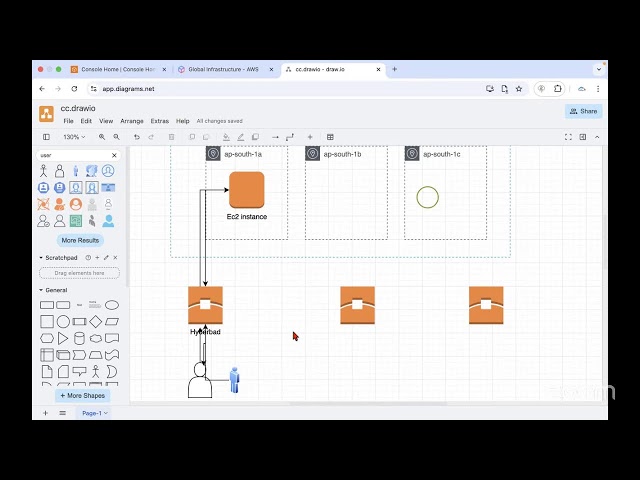Select the blue 3D person search result
The image size is (640, 480).
[x=76, y=171]
